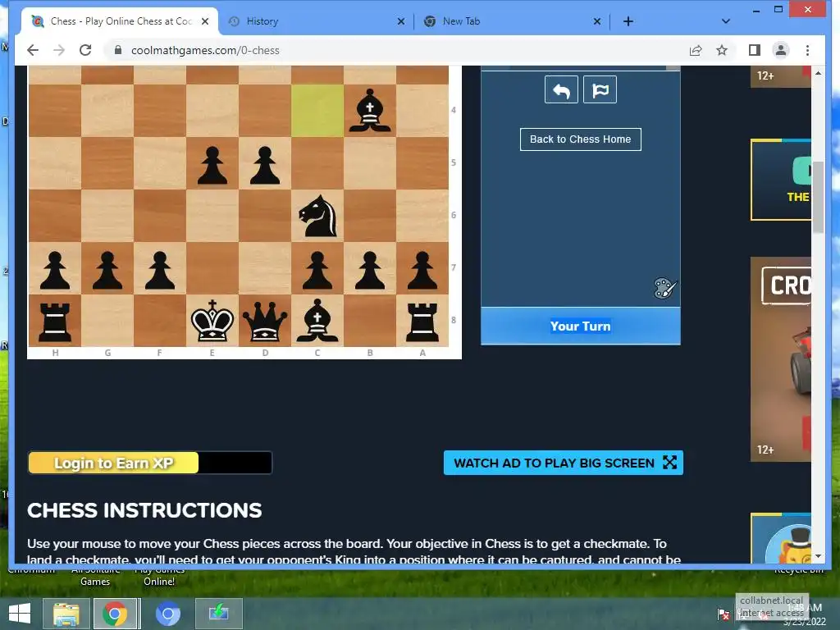
Task: Click the Login to Earn XP bar
Action: click(150, 463)
